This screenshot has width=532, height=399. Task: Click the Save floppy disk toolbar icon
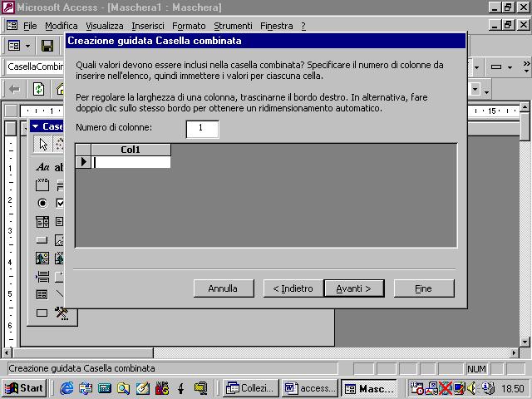[47, 46]
